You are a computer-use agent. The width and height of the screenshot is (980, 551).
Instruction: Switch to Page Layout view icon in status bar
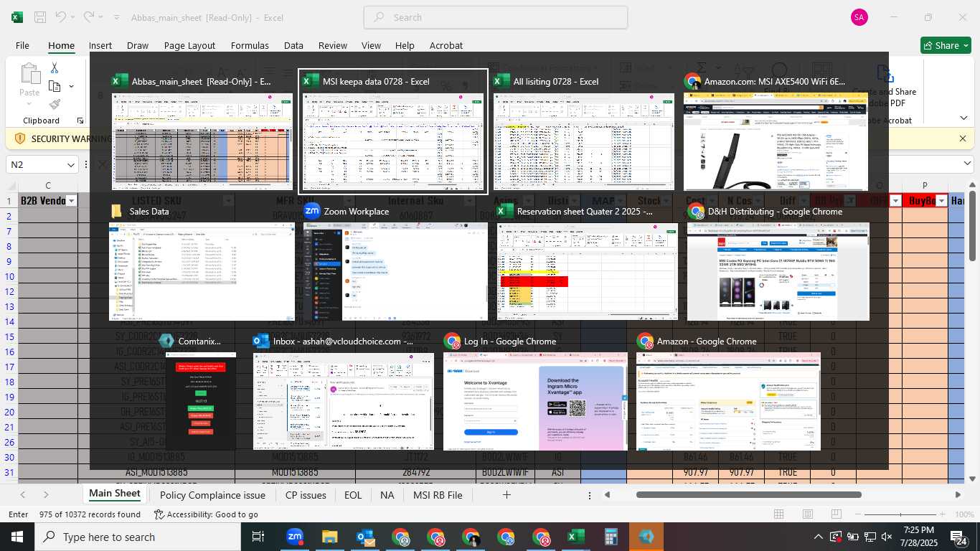(x=808, y=514)
